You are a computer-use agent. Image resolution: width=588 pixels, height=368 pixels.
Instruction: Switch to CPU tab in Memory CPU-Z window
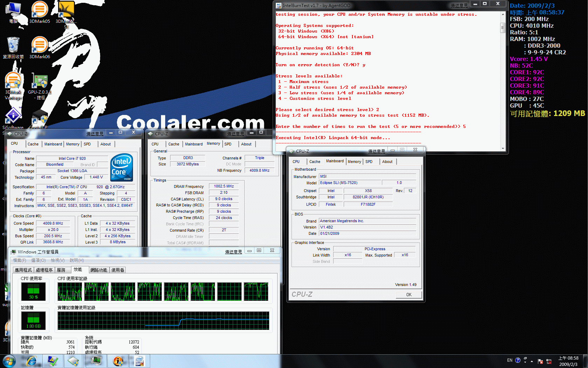click(155, 144)
